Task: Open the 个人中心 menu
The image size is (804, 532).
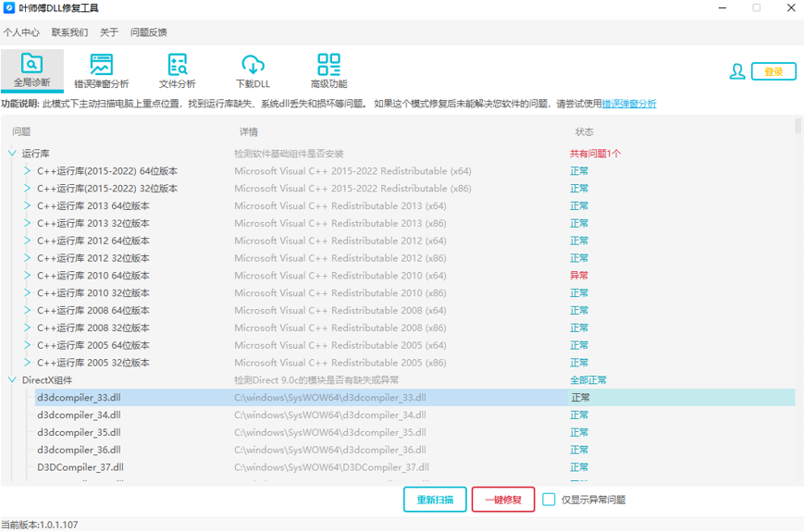Action: pos(21,32)
